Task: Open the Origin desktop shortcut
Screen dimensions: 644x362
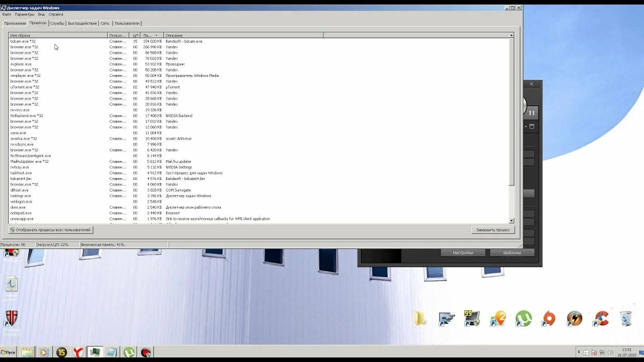Action: click(549, 318)
